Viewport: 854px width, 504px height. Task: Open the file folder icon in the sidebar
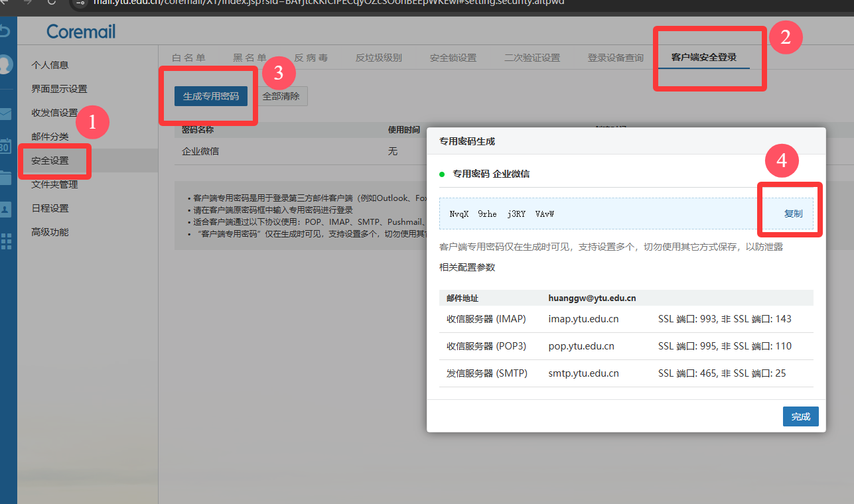tap(5, 177)
